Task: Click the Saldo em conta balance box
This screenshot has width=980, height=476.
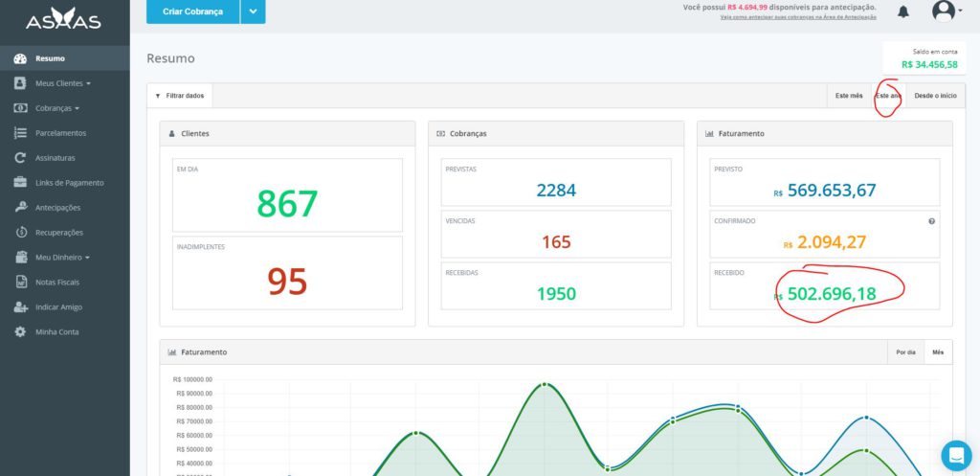Action: click(924, 58)
